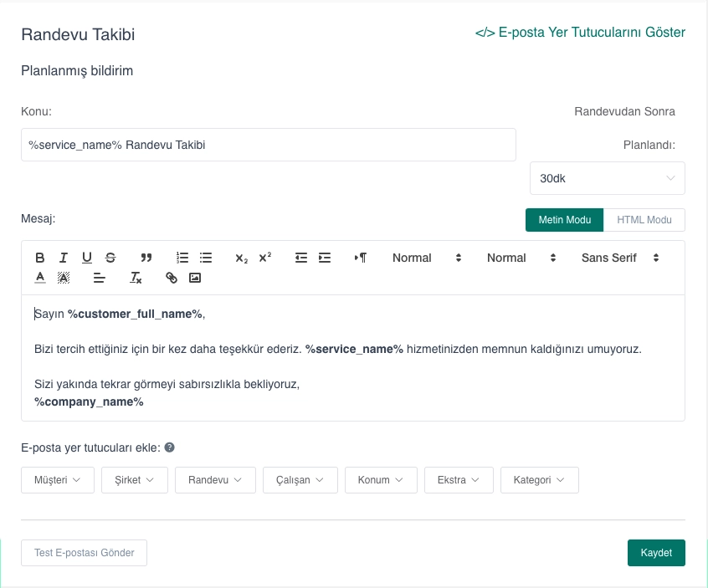Viewport: 708px width, 588px height.
Task: Open the text color picker
Action: pyautogui.click(x=39, y=278)
